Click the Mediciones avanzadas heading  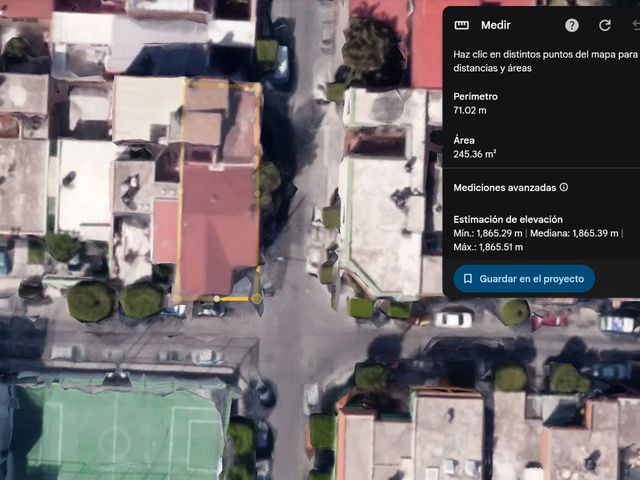[x=504, y=187]
